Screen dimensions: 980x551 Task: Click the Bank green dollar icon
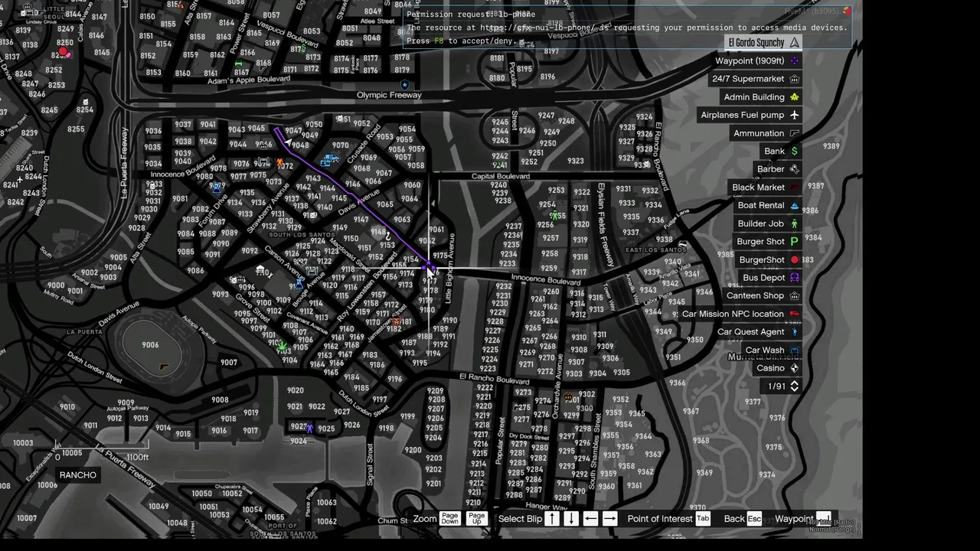coord(795,152)
